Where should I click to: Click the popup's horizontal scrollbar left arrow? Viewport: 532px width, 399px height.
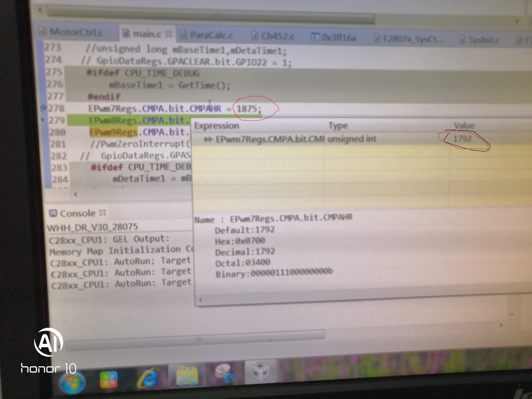201,300
